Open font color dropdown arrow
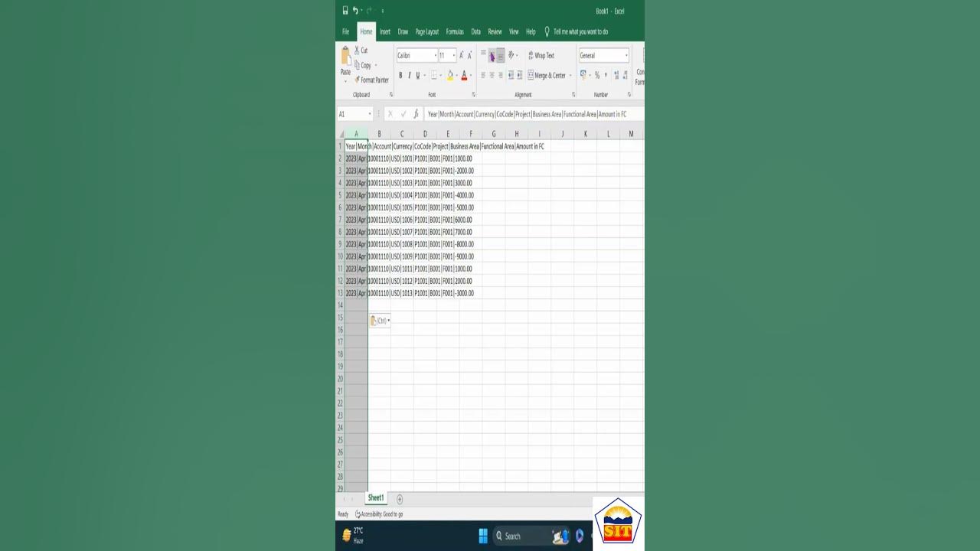The width and height of the screenshot is (980, 551). (x=470, y=75)
